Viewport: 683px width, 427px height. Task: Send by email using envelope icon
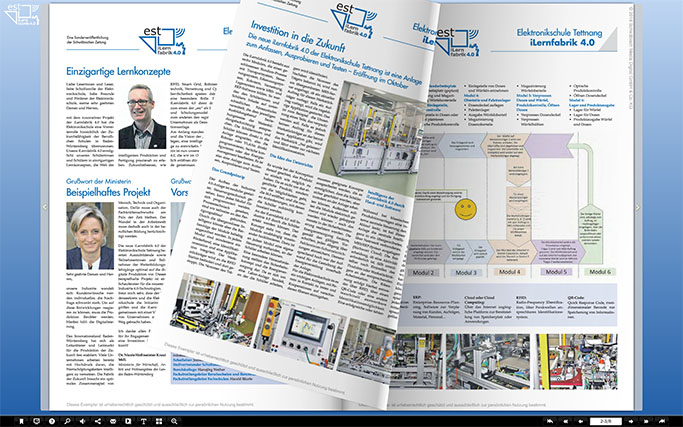(113, 421)
